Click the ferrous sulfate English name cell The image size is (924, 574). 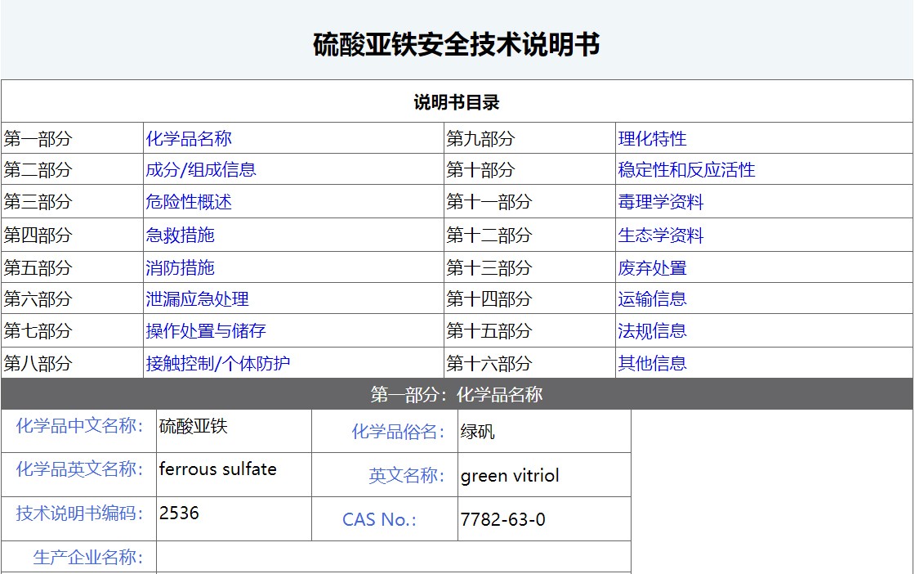(234, 475)
